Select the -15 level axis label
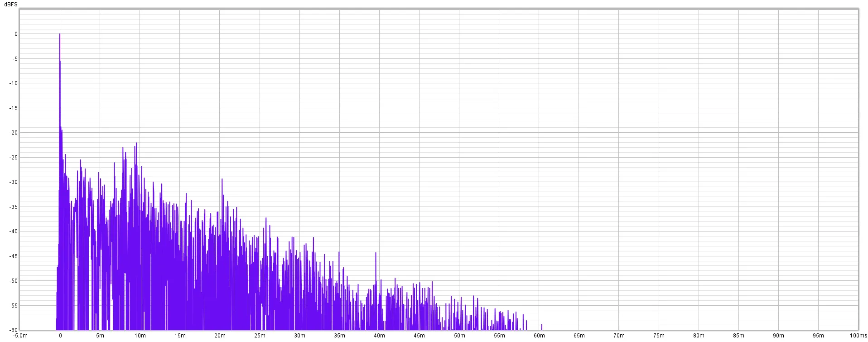Viewport: 868px width, 342px height. point(14,108)
